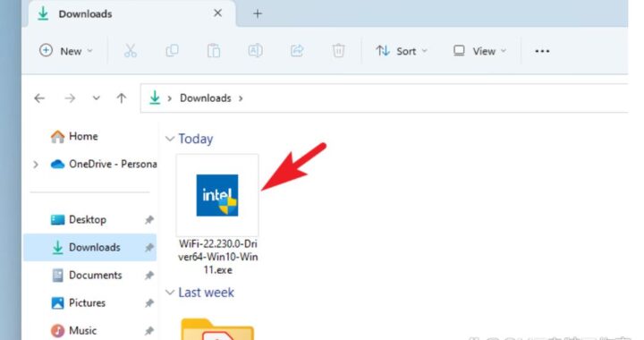Select WiFi-22.230.0-Driver64 exe file
The width and height of the screenshot is (644, 340).
tap(217, 215)
